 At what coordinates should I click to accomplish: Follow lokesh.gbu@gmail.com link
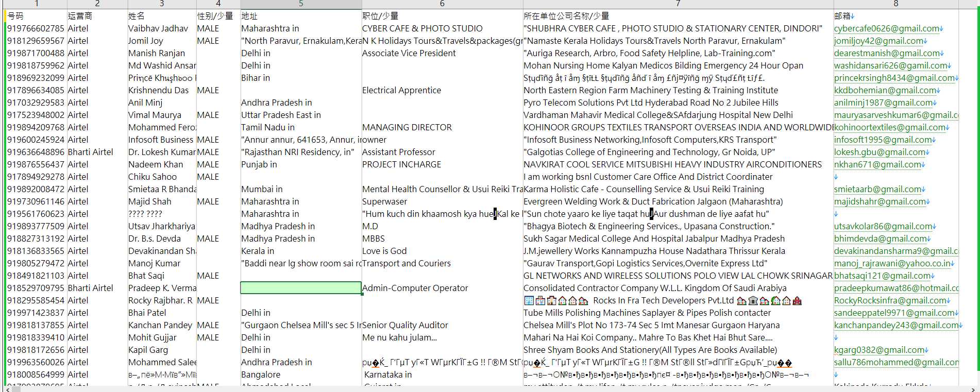point(880,152)
